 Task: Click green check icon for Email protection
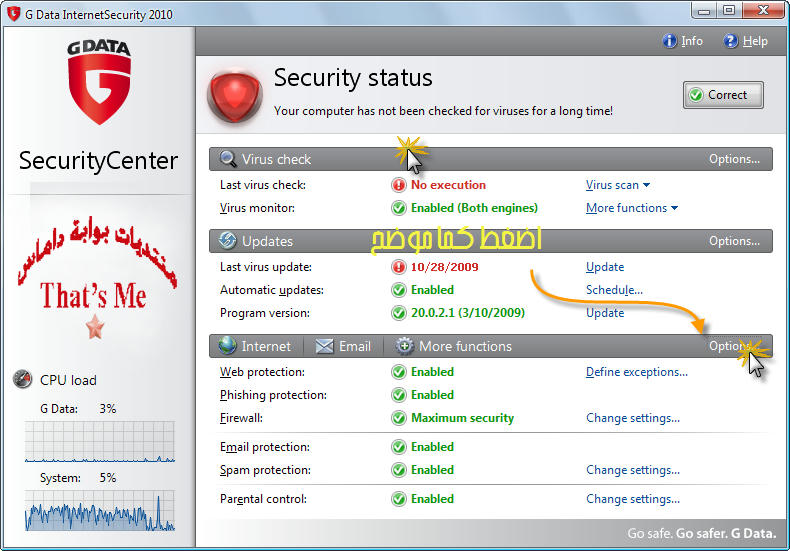(x=399, y=447)
